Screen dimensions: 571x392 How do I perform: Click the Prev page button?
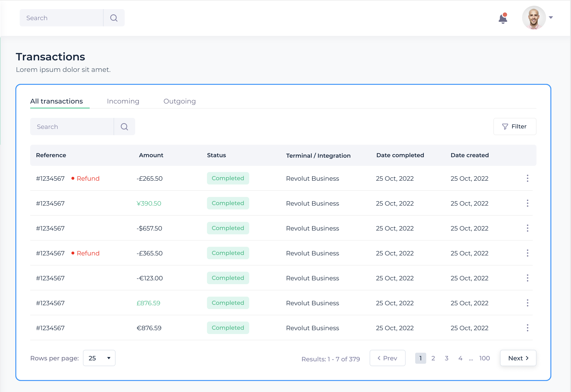[387, 358]
